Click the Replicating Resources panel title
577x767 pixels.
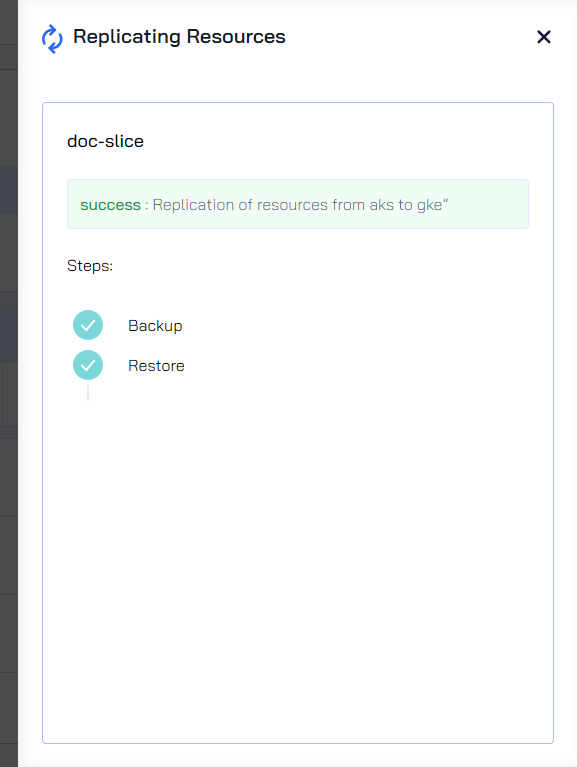point(179,37)
